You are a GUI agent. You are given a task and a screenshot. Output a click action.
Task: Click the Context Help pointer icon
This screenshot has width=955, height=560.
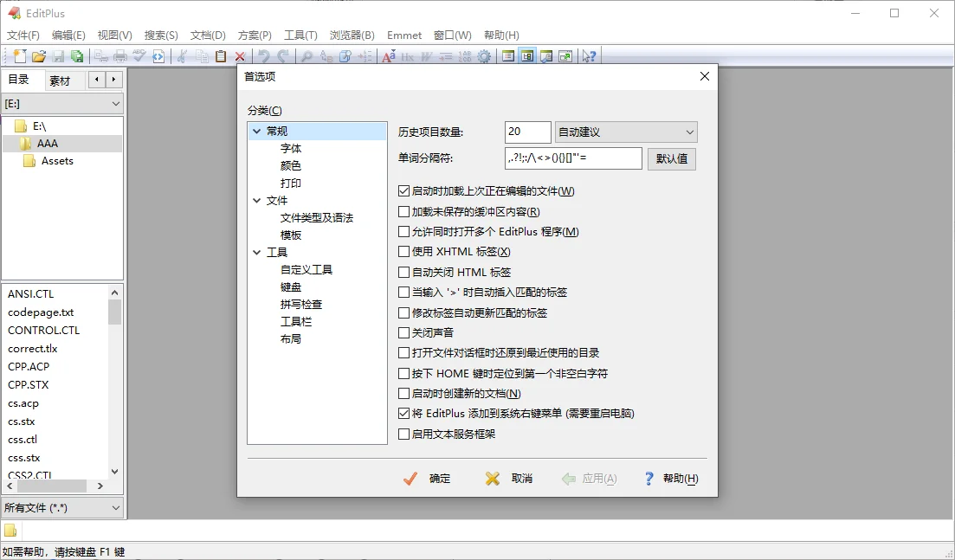tap(589, 56)
